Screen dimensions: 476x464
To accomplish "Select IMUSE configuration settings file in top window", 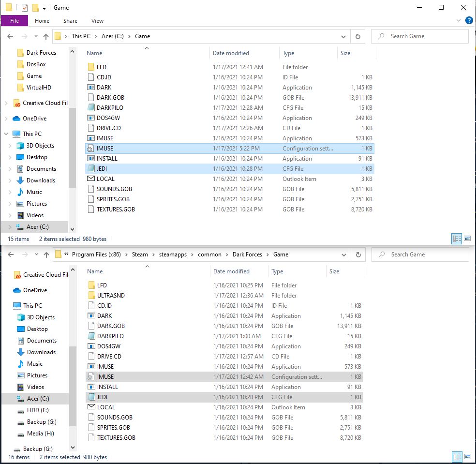I will 230,149.
